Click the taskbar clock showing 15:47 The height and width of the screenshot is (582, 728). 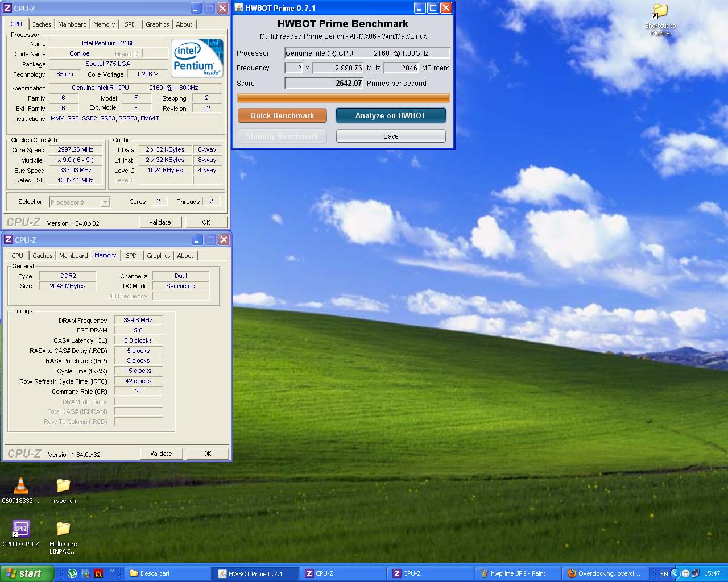[712, 574]
